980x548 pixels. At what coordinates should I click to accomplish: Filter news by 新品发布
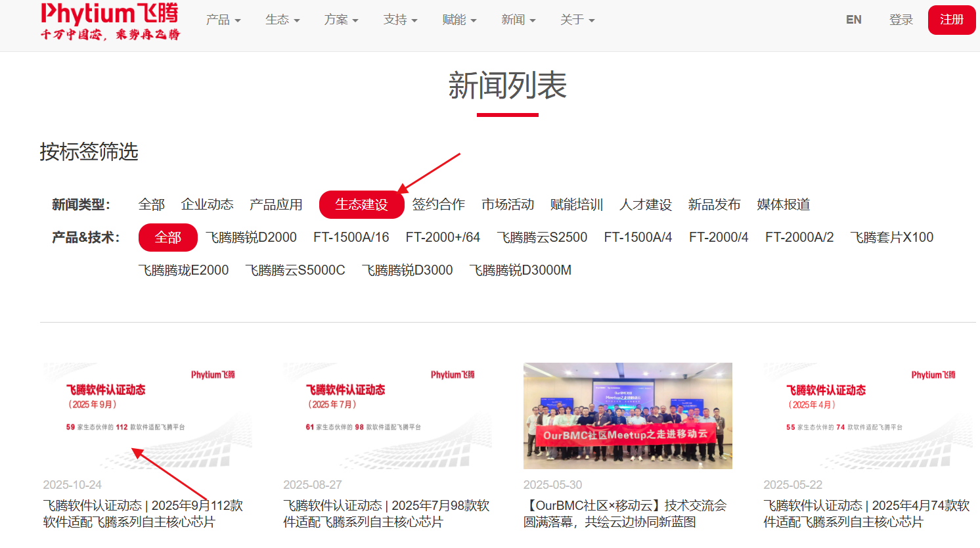coord(715,204)
